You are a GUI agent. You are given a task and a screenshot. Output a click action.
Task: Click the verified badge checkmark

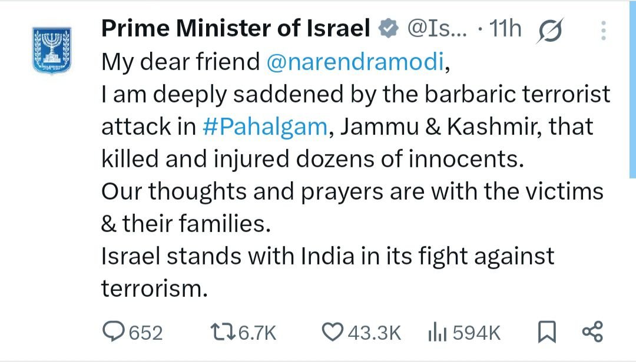coord(389,28)
